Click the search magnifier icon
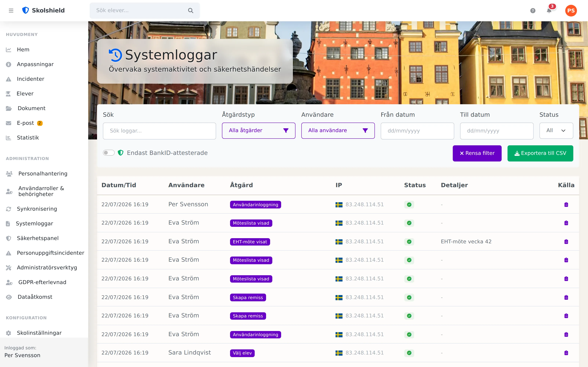The width and height of the screenshot is (588, 367). (191, 10)
